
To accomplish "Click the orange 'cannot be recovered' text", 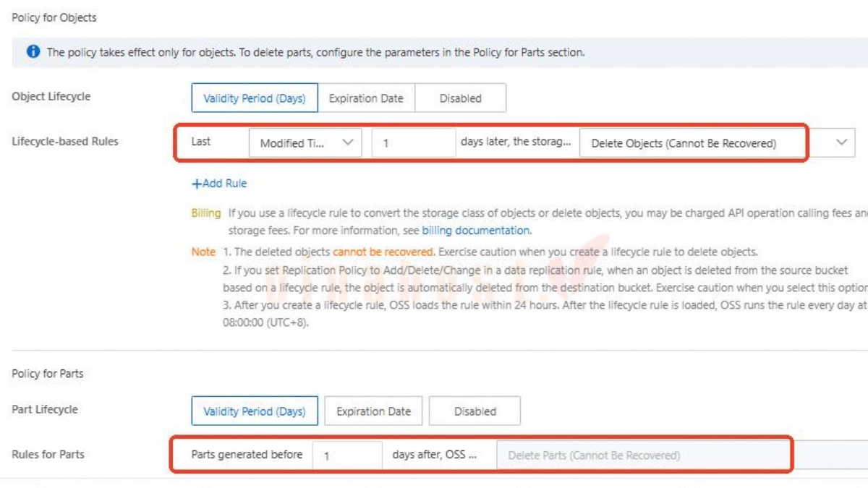I will pyautogui.click(x=383, y=252).
